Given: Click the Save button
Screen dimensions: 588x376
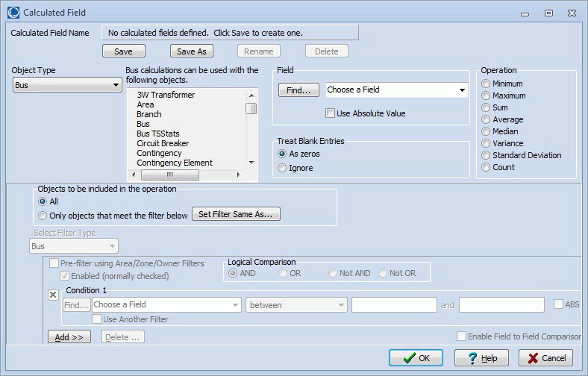Looking at the screenshot, I should coord(123,51).
